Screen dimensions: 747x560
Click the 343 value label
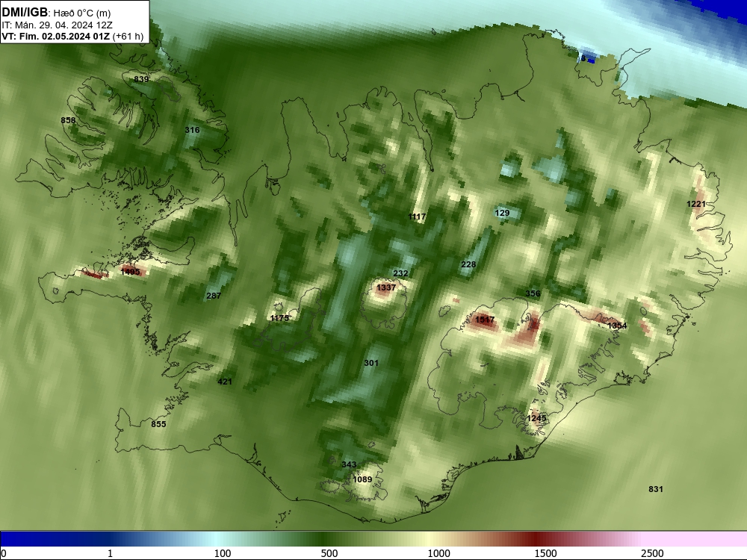[x=349, y=464]
